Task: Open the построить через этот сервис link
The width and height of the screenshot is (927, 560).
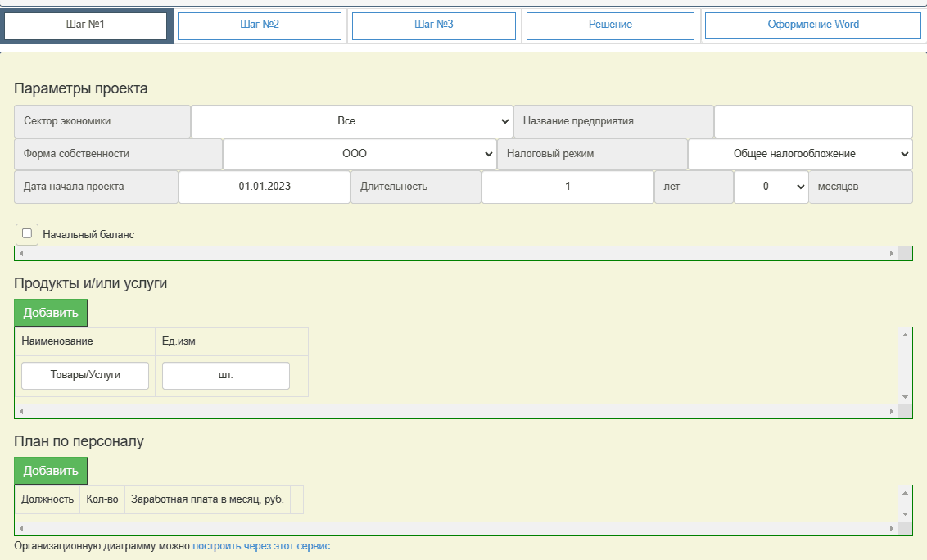Action: tap(262, 546)
